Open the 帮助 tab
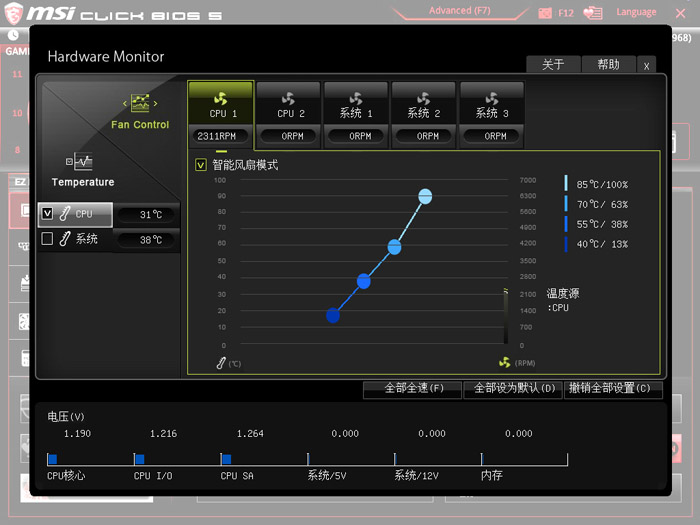This screenshot has width=700, height=525. pyautogui.click(x=608, y=64)
